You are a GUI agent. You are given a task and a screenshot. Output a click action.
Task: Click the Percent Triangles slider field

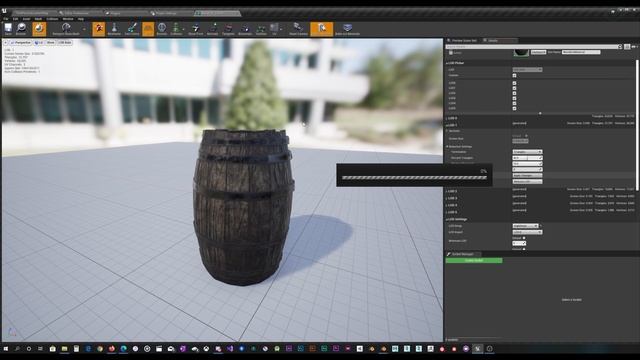pyautogui.click(x=527, y=158)
